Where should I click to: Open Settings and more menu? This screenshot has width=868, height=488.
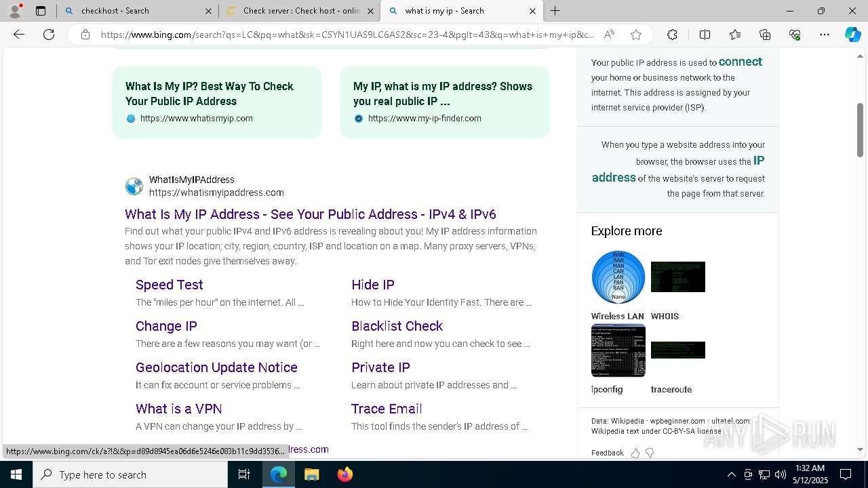point(825,35)
